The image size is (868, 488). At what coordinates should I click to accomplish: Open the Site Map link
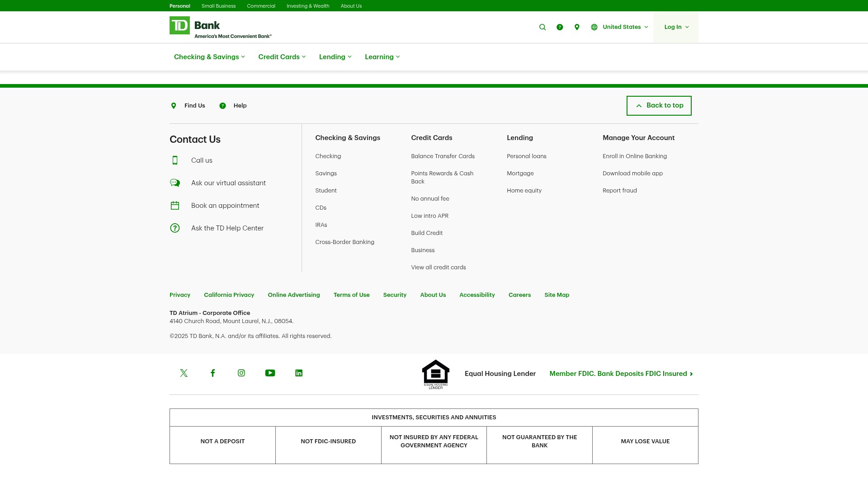pos(557,295)
